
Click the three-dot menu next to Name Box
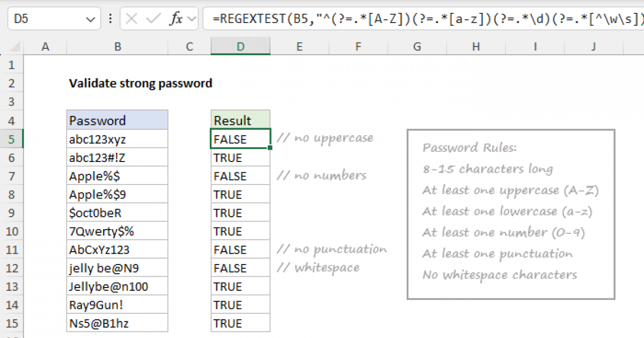click(110, 18)
